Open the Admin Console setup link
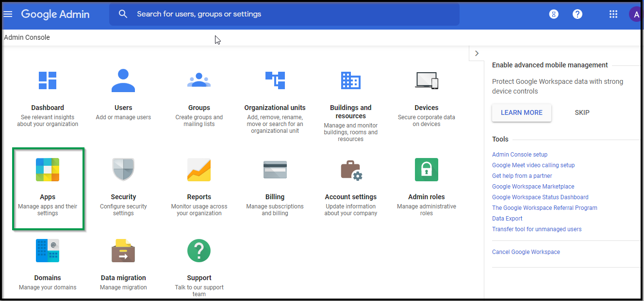 coord(520,155)
